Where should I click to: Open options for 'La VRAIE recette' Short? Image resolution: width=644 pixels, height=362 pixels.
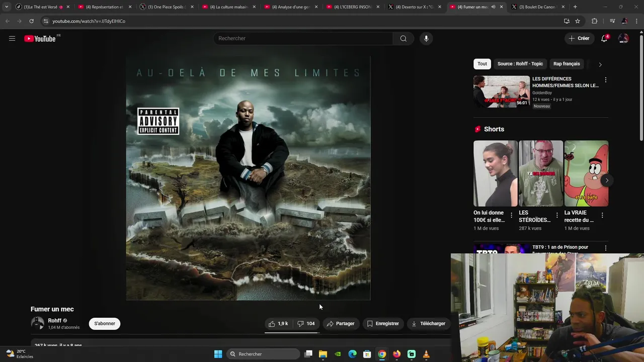pos(602,215)
